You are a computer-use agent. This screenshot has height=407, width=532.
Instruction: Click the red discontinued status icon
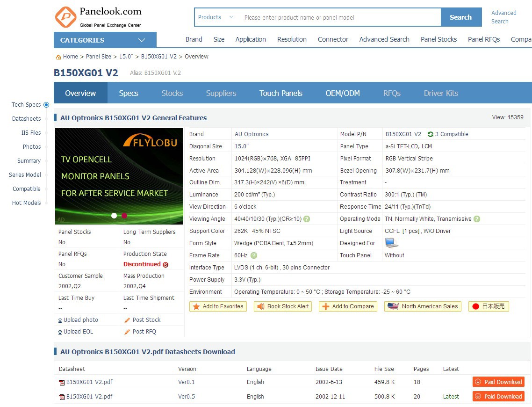(165, 264)
